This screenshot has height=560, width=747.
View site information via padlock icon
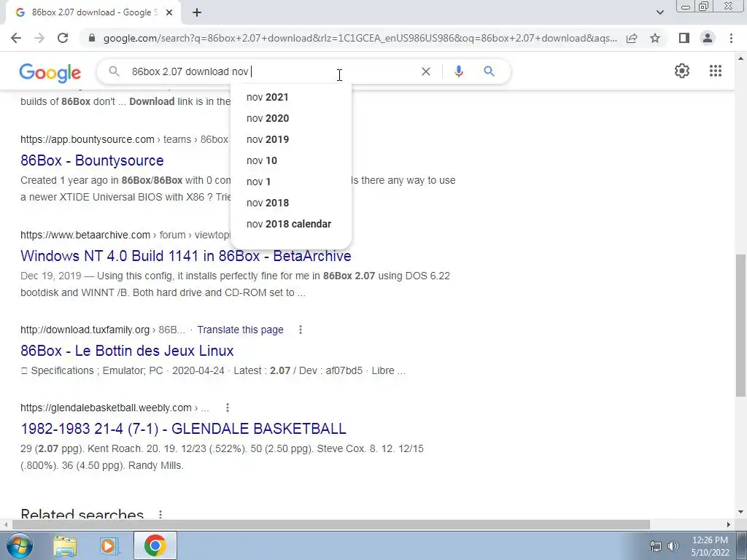tap(92, 38)
